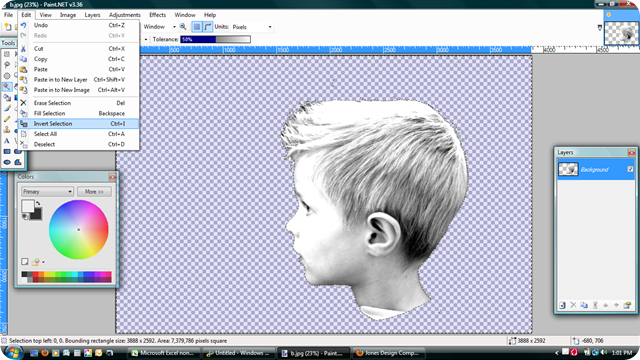640x360 pixels.
Task: Open the Primary color dropdown
Action: [47, 191]
